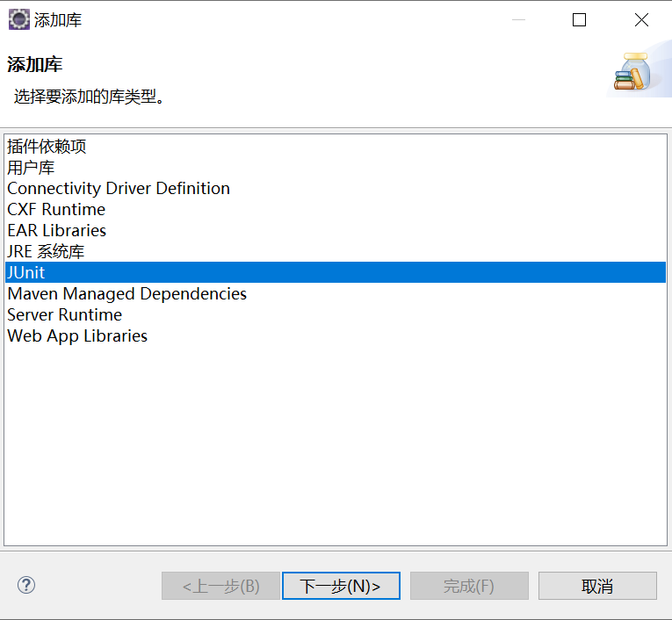This screenshot has width=672, height=620.
Task: Pick EAR Libraries in the list
Action: pyautogui.click(x=336, y=230)
